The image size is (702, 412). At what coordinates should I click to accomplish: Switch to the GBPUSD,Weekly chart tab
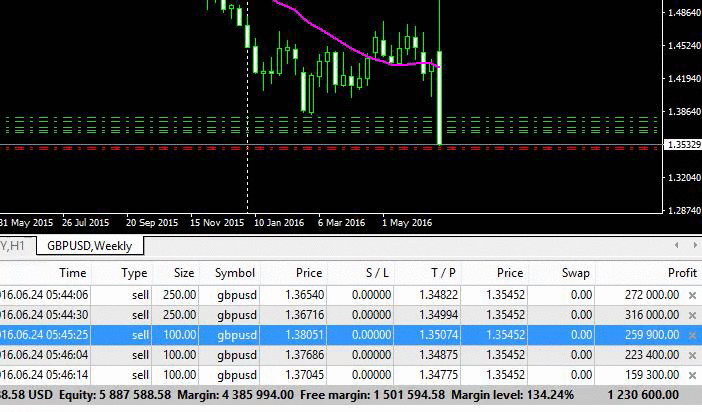pyautogui.click(x=92, y=246)
